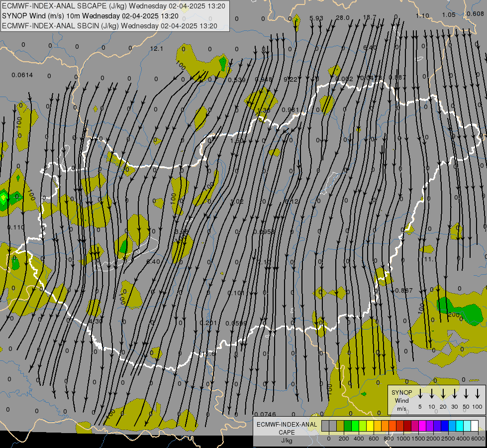
Task: Click the SYNOP label in wind legend
Action: click(x=401, y=392)
